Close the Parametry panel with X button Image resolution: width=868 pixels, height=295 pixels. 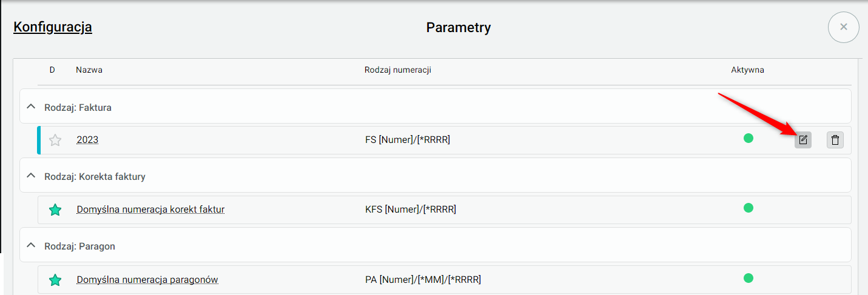coord(843,27)
